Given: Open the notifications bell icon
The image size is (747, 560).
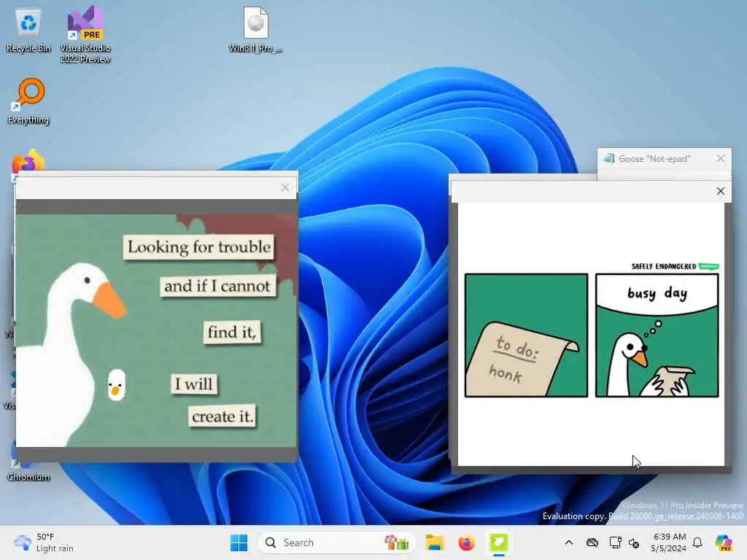Looking at the screenshot, I should pyautogui.click(x=697, y=542).
